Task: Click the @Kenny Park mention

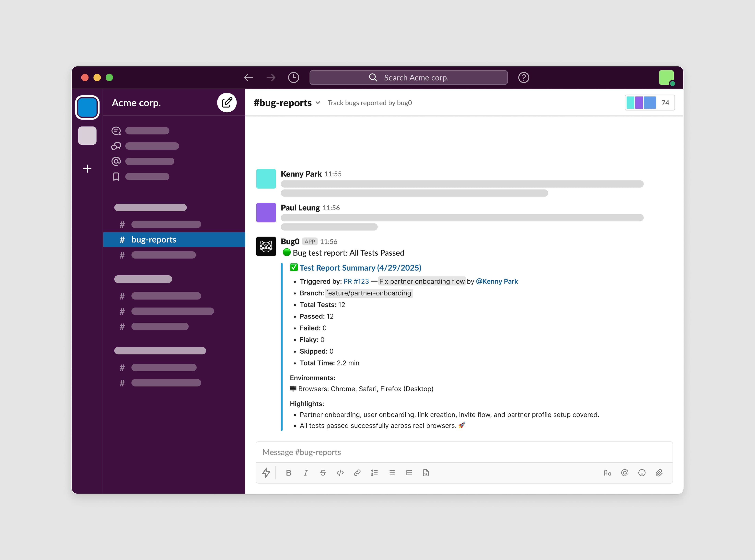Action: [497, 281]
